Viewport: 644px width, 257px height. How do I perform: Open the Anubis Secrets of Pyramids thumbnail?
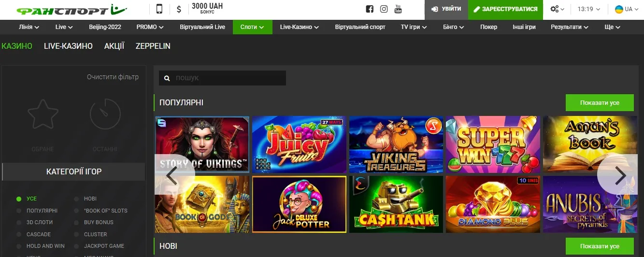tap(590, 204)
